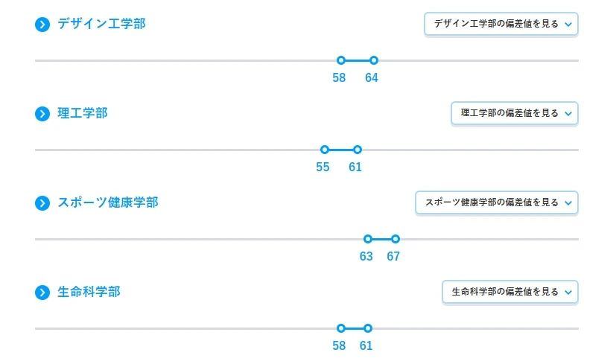The image size is (613, 364).
Task: Click the arrow icon beside 理工学部
Action: click(x=42, y=114)
